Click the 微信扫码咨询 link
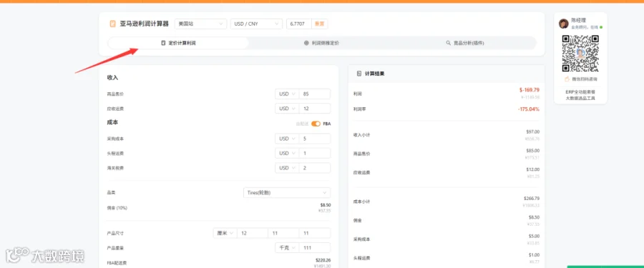Image resolution: width=644 pixels, height=268 pixels. point(584,79)
